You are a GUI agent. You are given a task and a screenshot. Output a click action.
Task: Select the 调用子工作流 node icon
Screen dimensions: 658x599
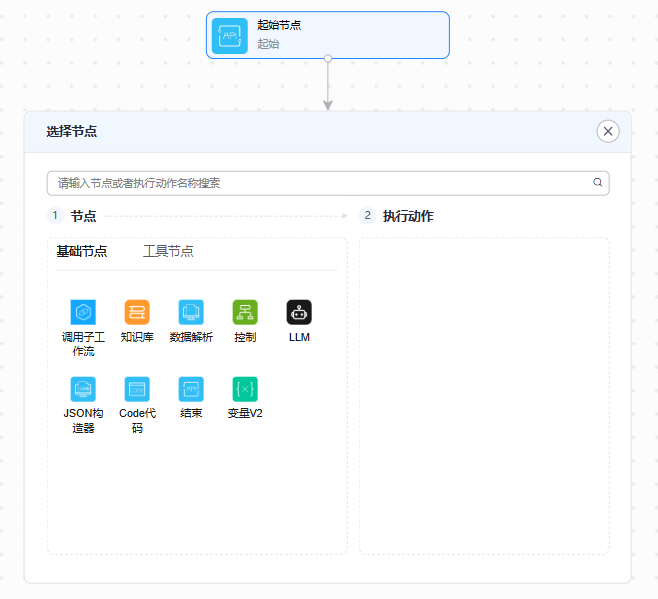click(x=83, y=312)
